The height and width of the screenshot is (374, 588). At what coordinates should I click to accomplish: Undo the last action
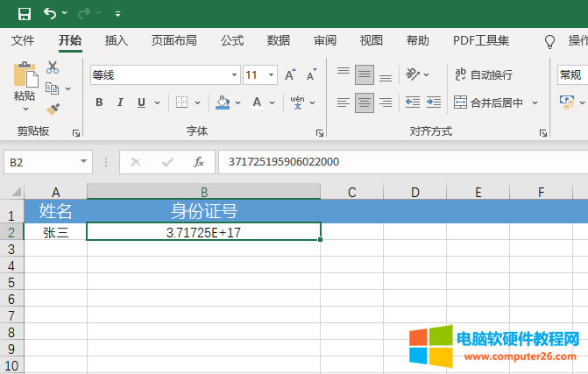coord(49,13)
